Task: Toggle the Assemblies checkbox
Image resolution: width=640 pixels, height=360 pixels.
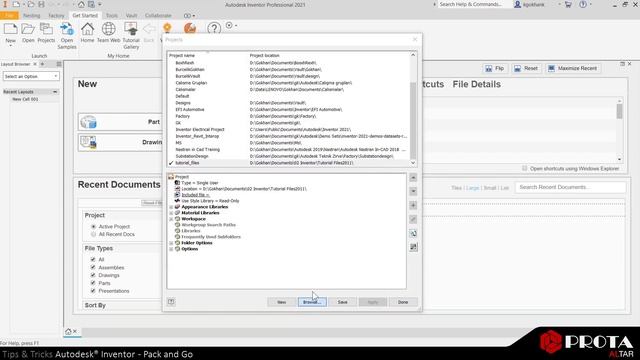Action: click(93, 267)
